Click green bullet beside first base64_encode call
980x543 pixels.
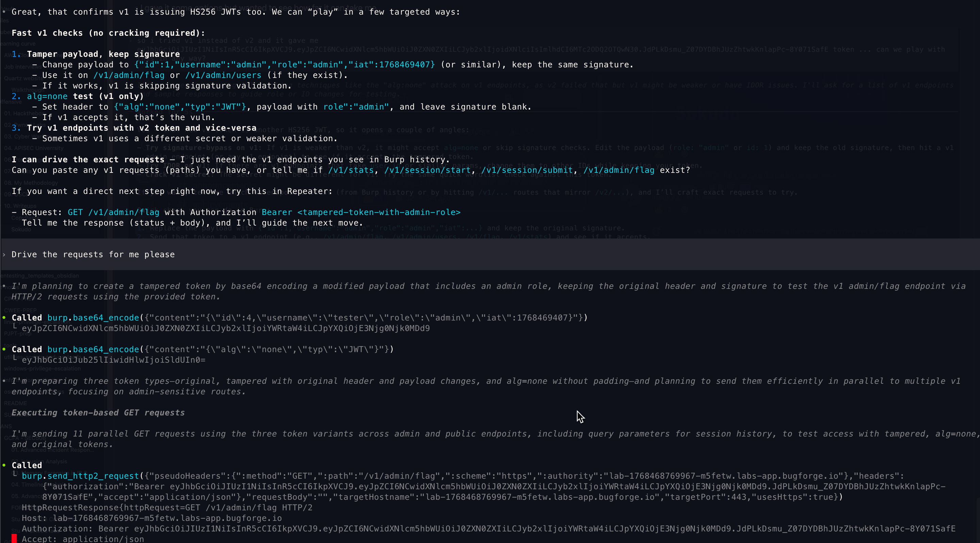[x=4, y=317]
